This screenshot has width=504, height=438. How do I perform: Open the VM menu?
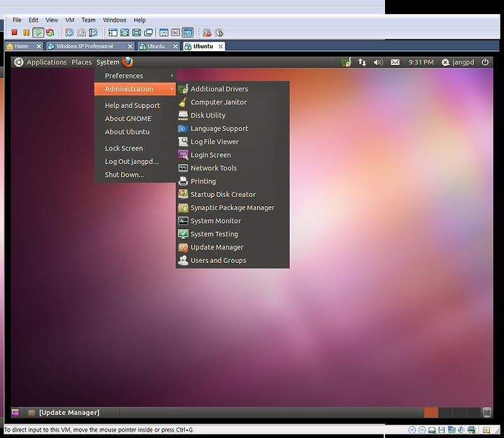pos(70,20)
